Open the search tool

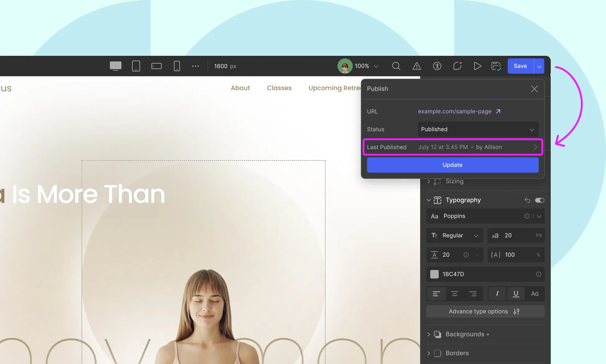pyautogui.click(x=396, y=66)
